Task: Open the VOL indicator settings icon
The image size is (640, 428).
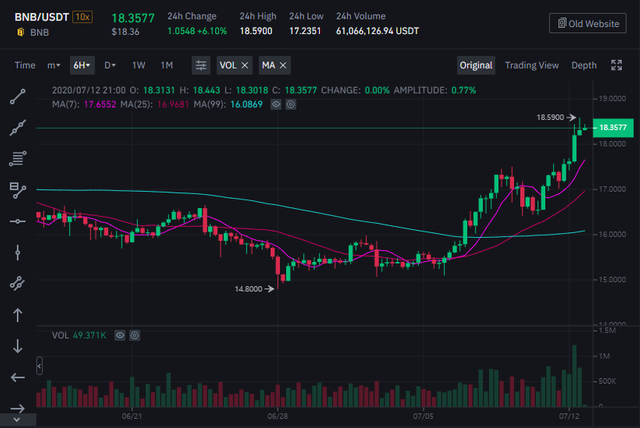Action: 135,335
